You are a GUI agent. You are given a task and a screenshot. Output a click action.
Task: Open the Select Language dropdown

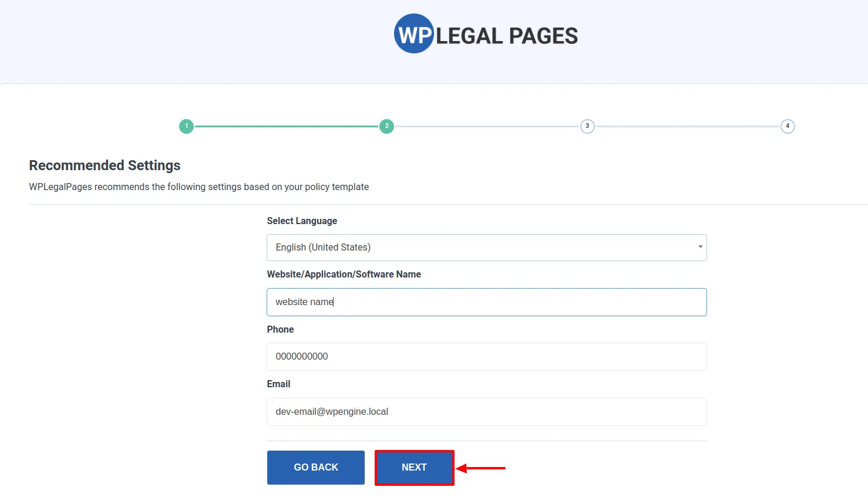click(x=486, y=248)
